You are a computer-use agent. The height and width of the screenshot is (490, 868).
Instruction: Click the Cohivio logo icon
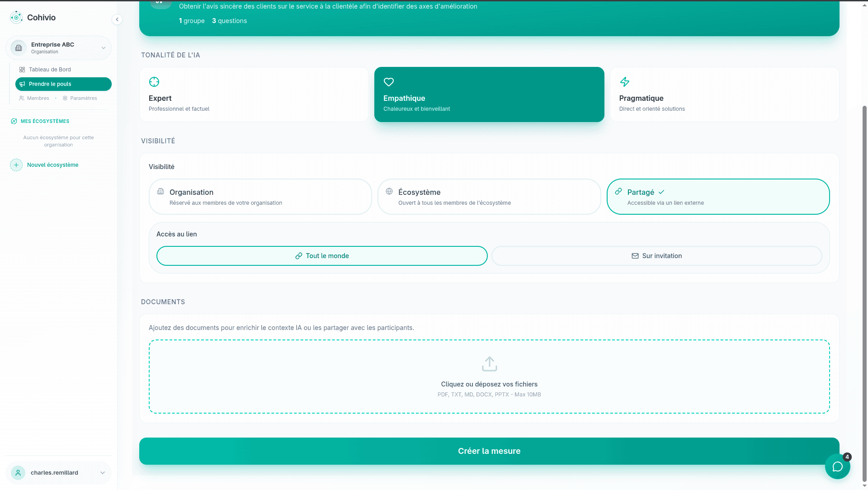pyautogui.click(x=17, y=18)
